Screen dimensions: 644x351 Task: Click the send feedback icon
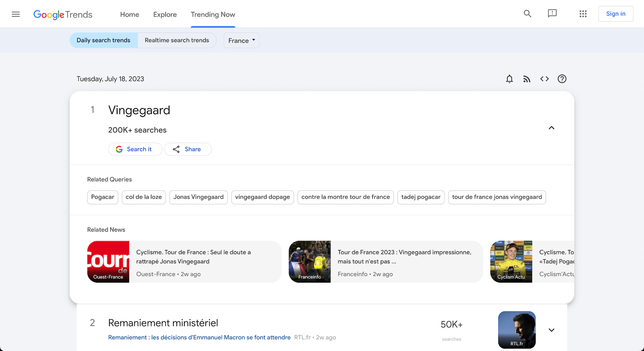pos(552,14)
